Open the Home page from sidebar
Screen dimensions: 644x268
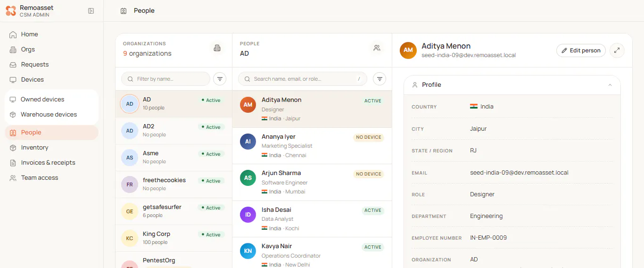click(51, 34)
